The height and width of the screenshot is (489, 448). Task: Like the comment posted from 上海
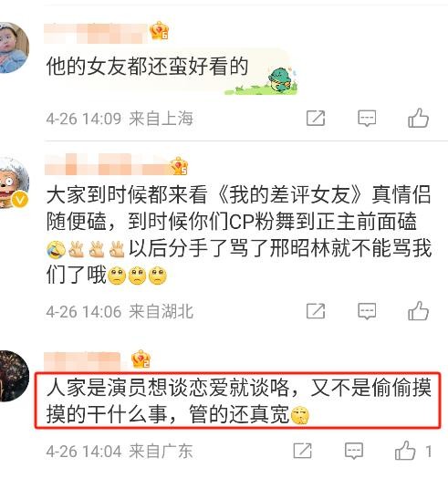point(419,119)
